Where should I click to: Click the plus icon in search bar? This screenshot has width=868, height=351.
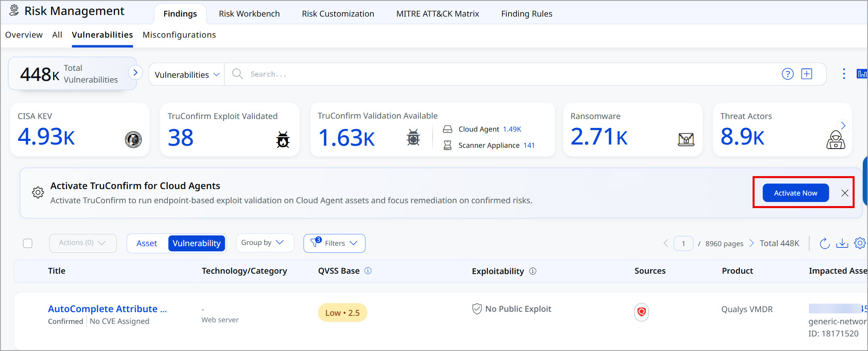click(806, 74)
